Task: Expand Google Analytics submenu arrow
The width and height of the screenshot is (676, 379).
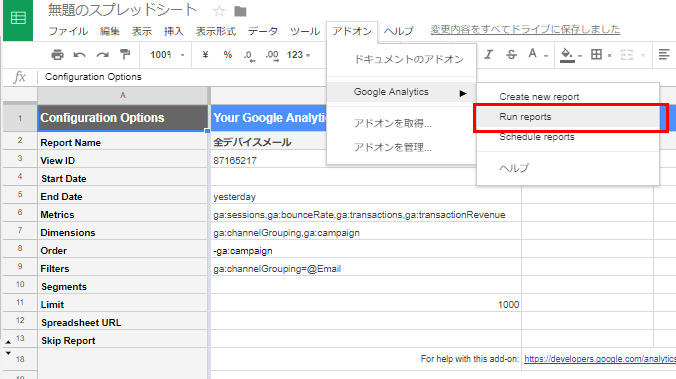Action: pos(463,93)
